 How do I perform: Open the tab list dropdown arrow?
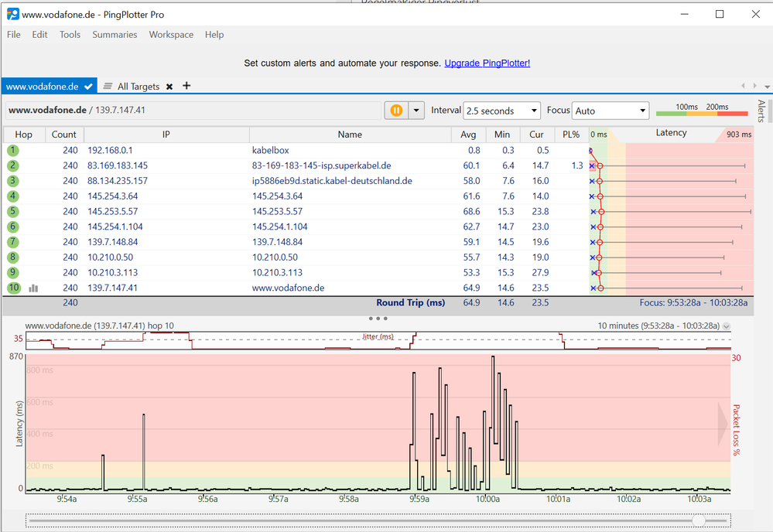tap(767, 87)
